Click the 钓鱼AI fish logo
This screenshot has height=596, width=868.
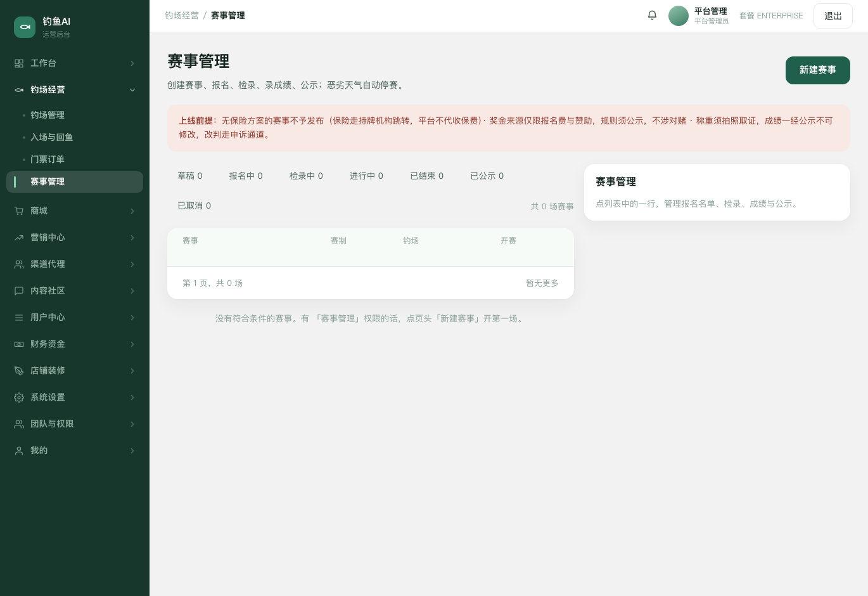[25, 27]
